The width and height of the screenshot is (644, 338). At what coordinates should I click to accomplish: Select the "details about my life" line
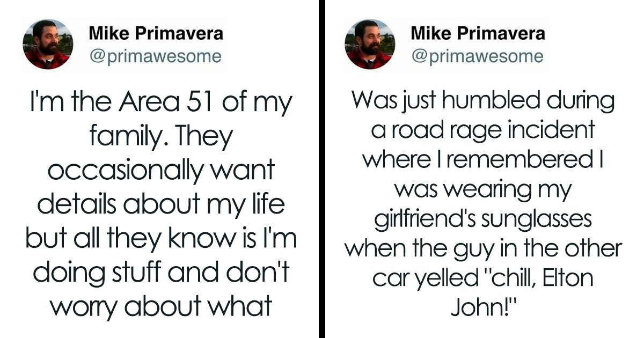[x=161, y=205]
